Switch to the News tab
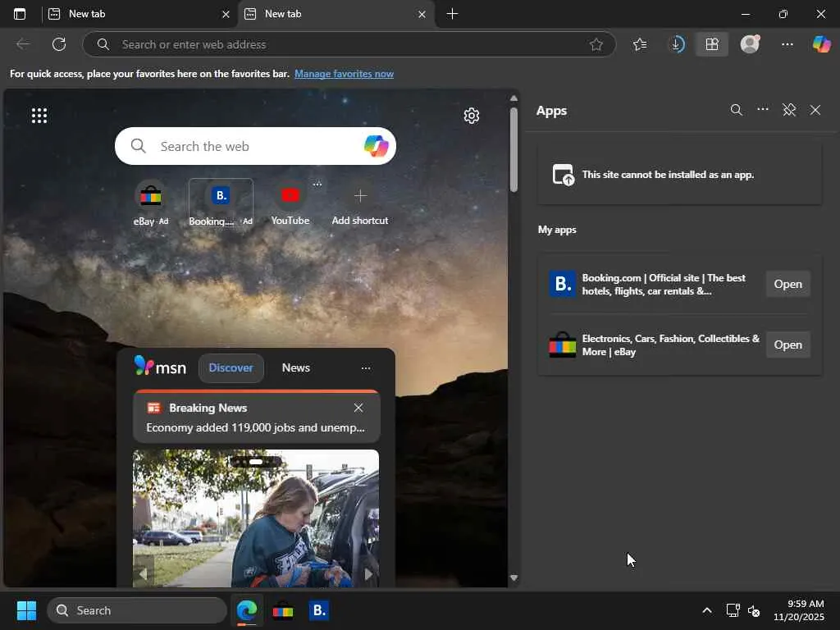Screen dimensions: 840x630 click(x=295, y=368)
